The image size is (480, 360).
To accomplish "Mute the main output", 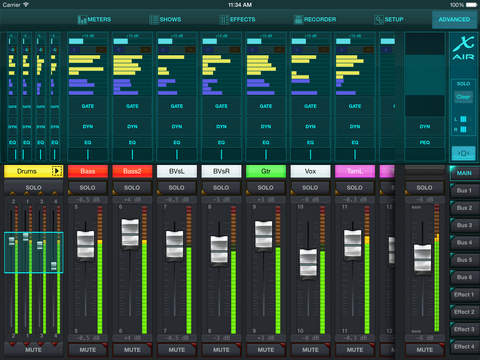I will [424, 350].
